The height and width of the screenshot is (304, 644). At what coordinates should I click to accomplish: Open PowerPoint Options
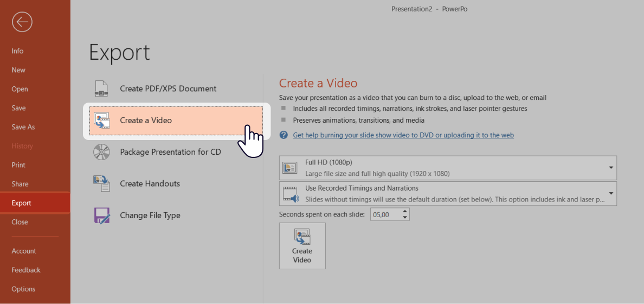point(23,289)
